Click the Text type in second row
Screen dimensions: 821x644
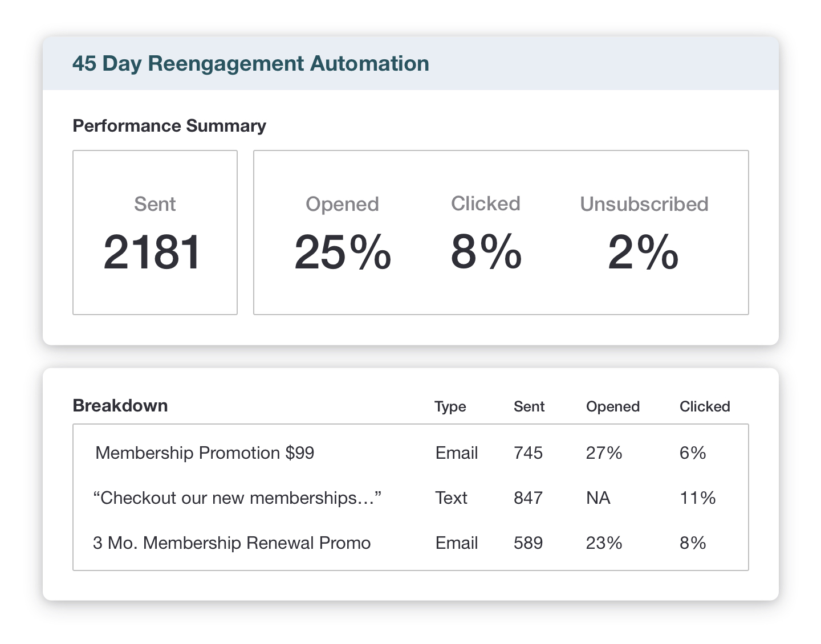[x=451, y=498]
